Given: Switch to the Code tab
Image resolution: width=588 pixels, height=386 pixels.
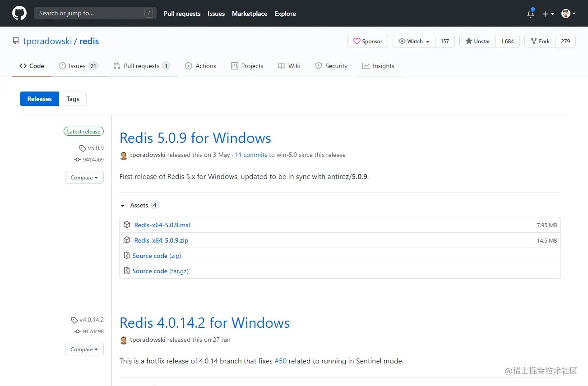Looking at the screenshot, I should click(32, 66).
